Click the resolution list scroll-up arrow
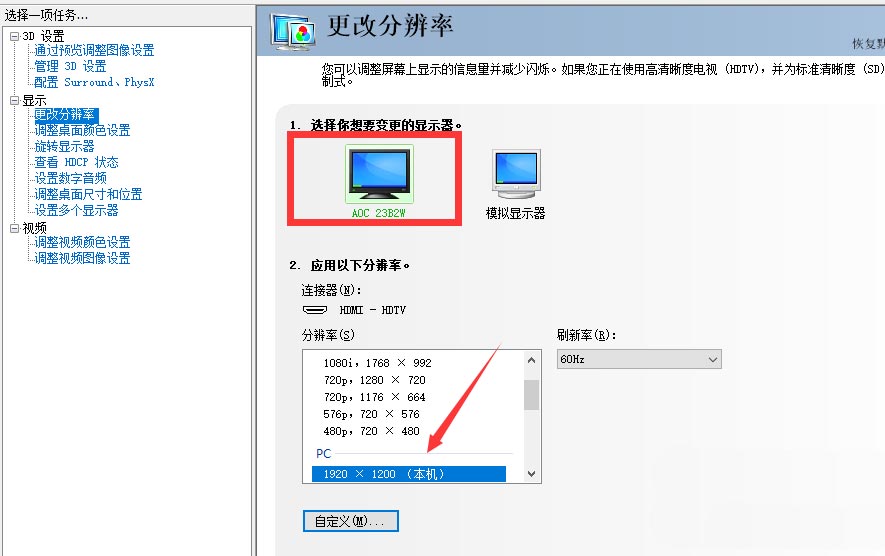This screenshot has height=556, width=885. pyautogui.click(x=531, y=360)
